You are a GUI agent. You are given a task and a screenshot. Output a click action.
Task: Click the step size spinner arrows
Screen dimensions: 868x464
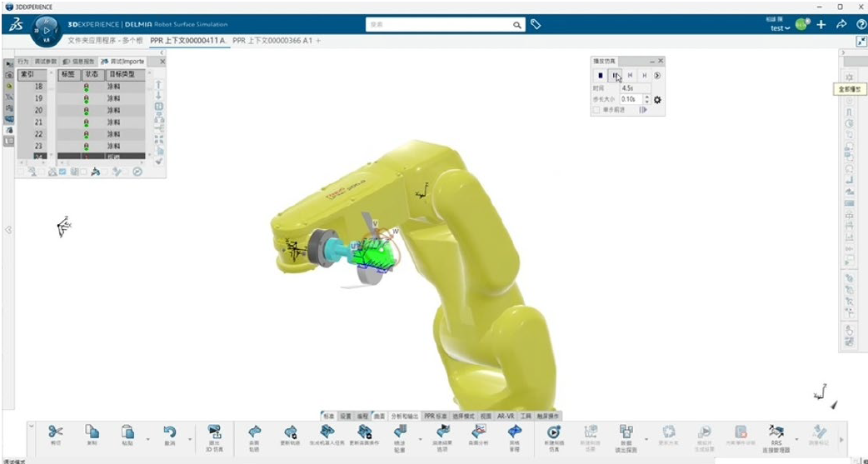click(648, 100)
